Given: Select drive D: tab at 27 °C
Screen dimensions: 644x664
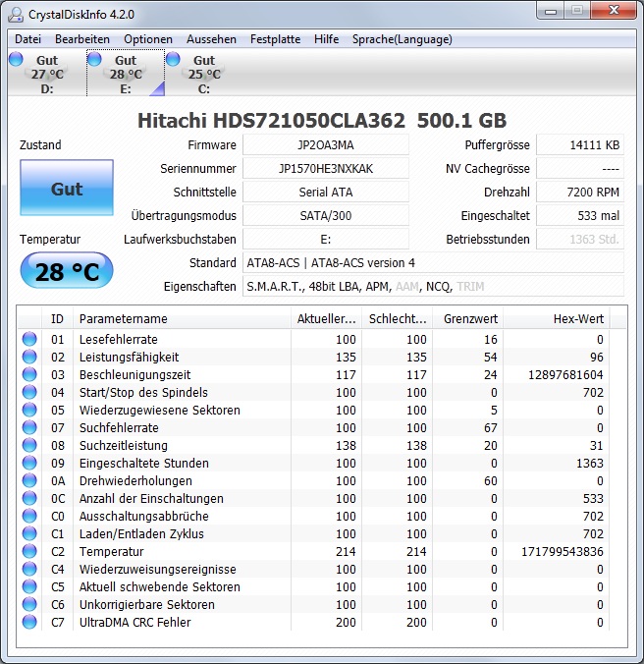Looking at the screenshot, I should (x=46, y=74).
